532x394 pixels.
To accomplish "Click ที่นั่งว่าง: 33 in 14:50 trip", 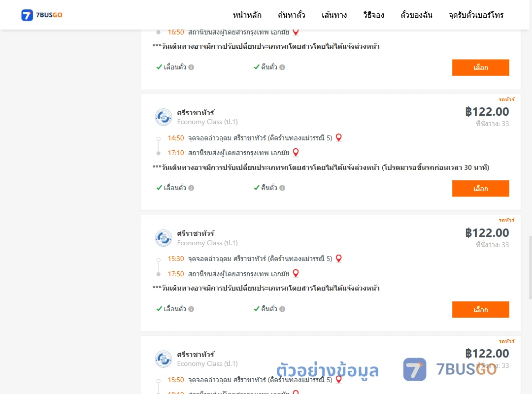I will pyautogui.click(x=492, y=124).
